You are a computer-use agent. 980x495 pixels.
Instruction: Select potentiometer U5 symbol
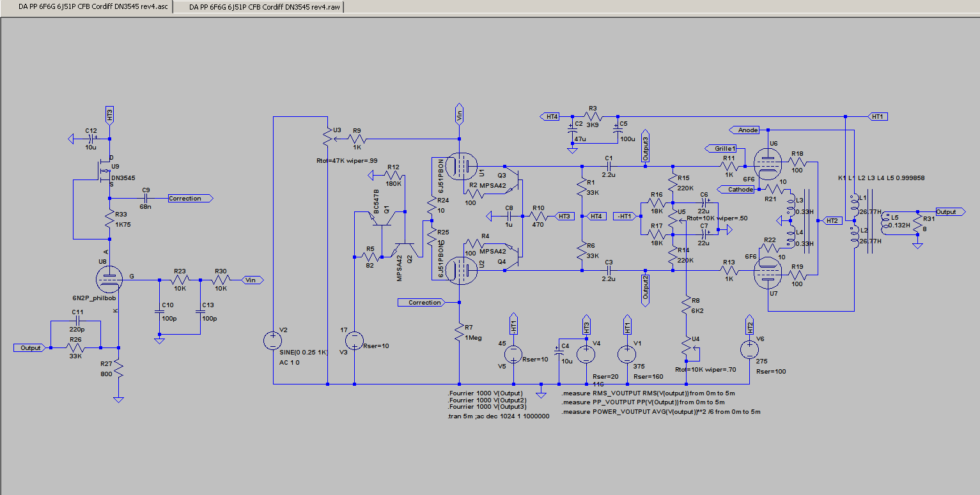click(674, 220)
